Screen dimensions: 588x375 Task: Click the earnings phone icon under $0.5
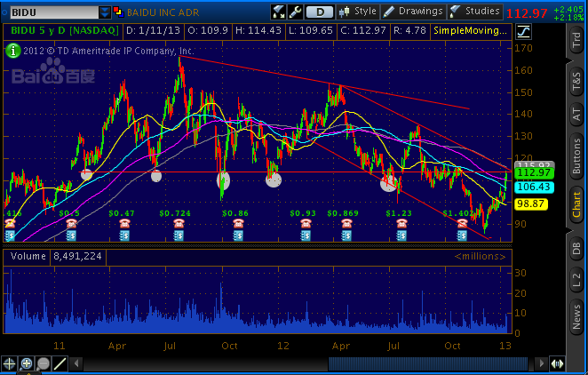71,224
